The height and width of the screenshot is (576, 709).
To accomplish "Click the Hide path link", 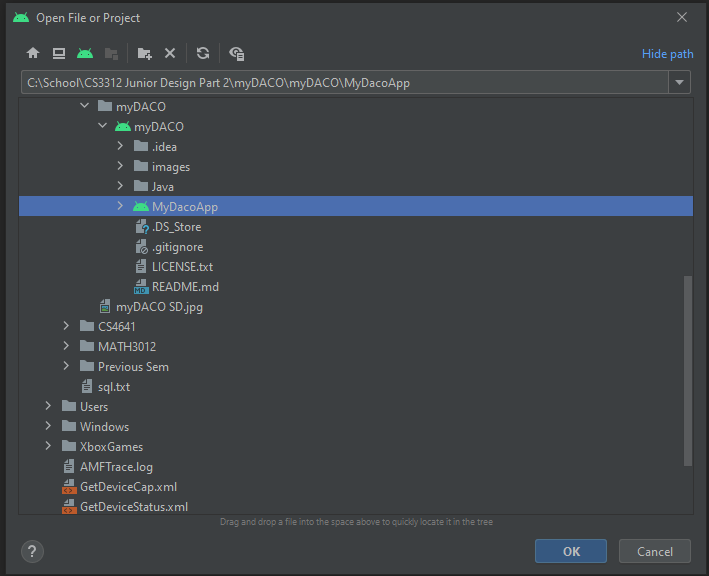I will (667, 54).
